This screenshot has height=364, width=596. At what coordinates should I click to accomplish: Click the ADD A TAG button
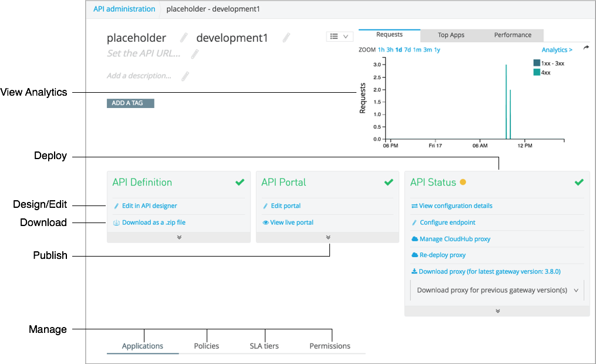click(130, 103)
